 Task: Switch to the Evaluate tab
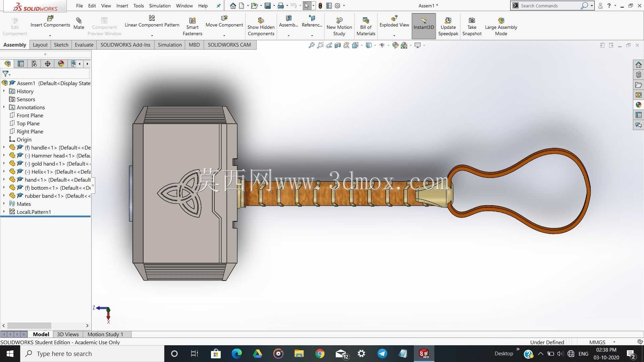(x=84, y=45)
